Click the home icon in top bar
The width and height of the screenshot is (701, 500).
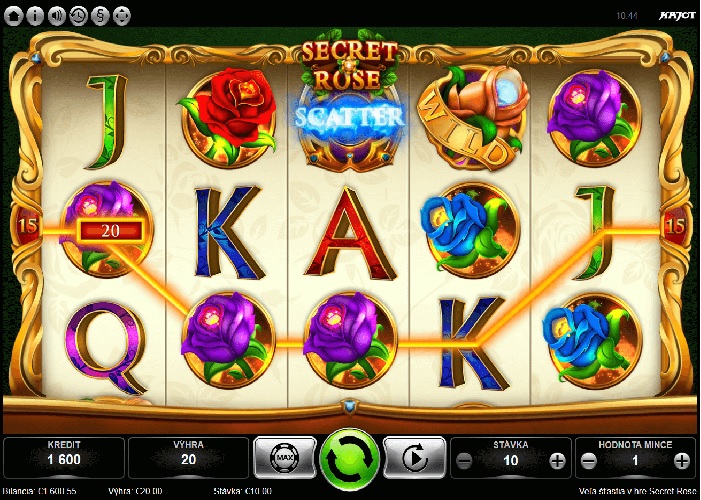(13, 16)
